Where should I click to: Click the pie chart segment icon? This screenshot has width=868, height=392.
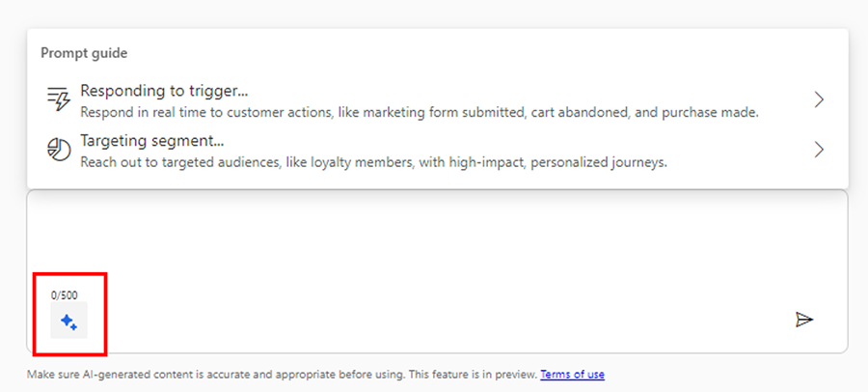point(60,150)
